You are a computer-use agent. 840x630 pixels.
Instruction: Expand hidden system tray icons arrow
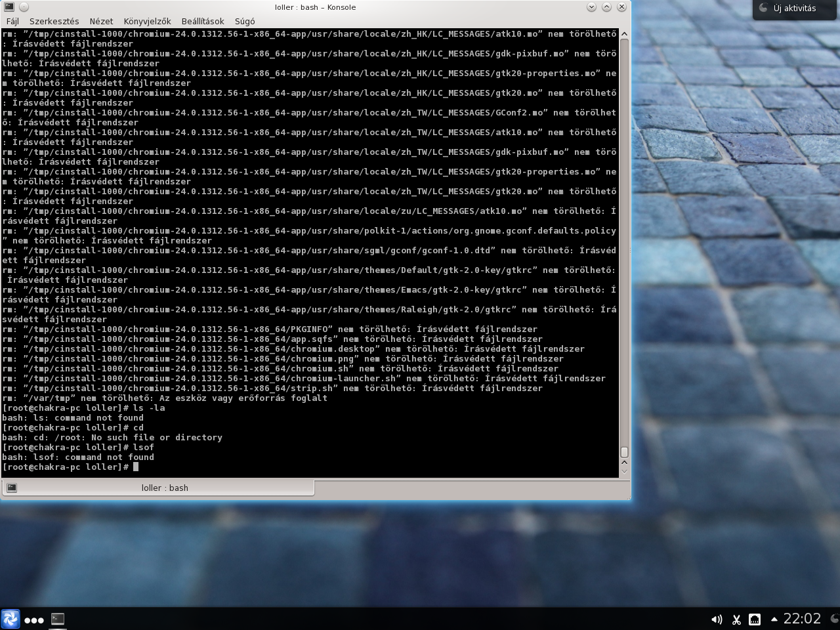point(774,619)
